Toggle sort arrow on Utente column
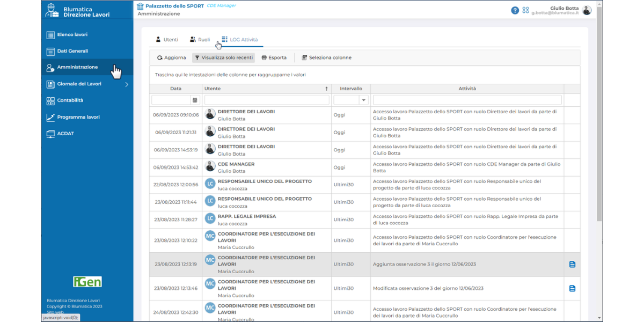 [326, 89]
